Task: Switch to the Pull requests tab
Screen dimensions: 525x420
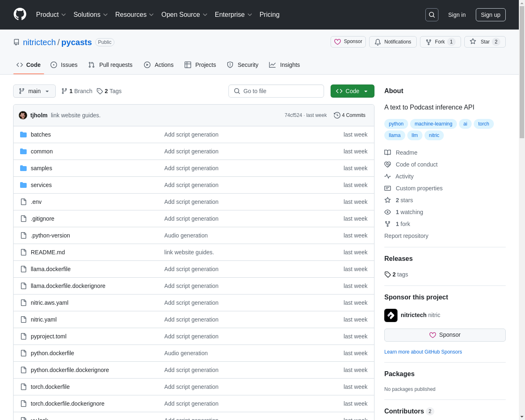Action: point(110,65)
